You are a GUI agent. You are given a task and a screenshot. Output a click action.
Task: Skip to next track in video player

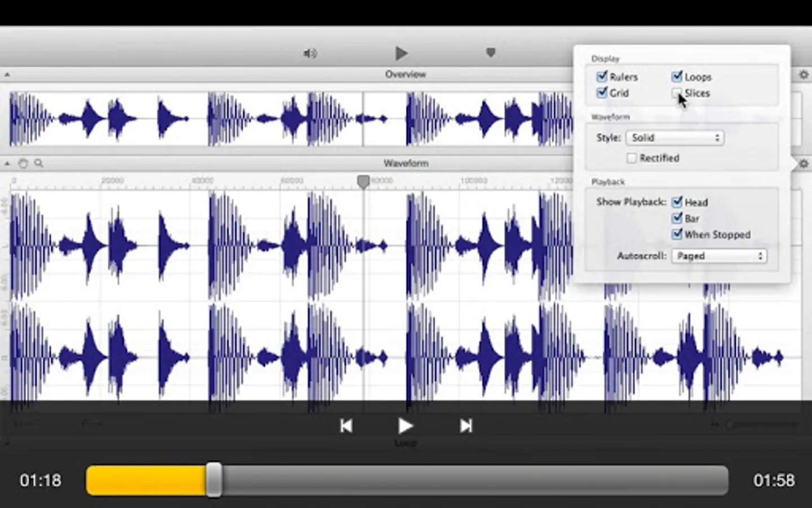[x=466, y=426]
